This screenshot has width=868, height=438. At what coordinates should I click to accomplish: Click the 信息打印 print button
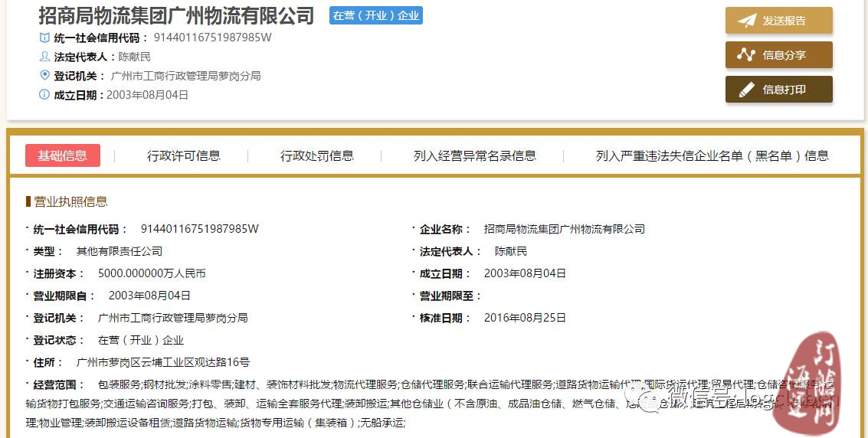779,89
